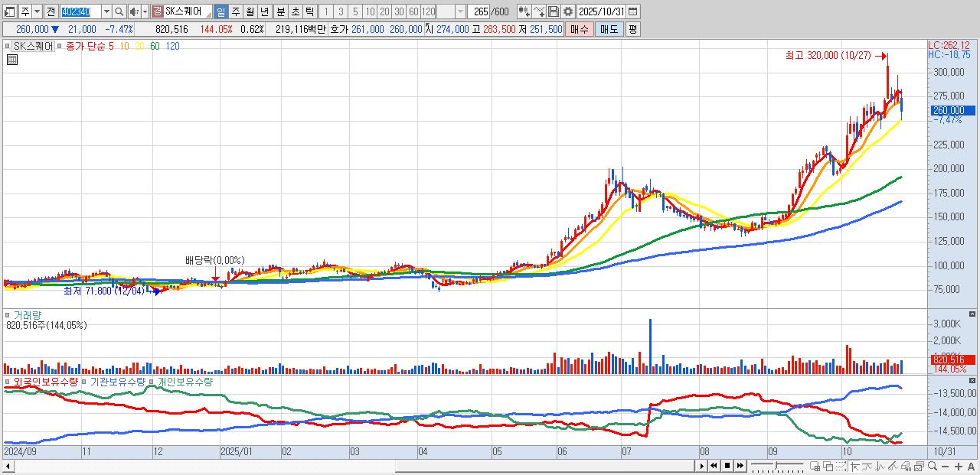
Task: Click the speaker sound icon
Action: [134, 11]
